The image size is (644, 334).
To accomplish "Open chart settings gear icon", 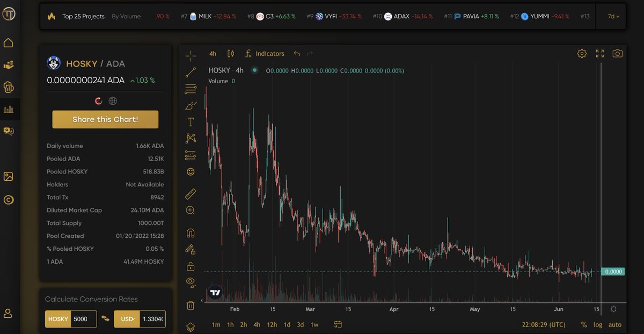I will coord(582,54).
